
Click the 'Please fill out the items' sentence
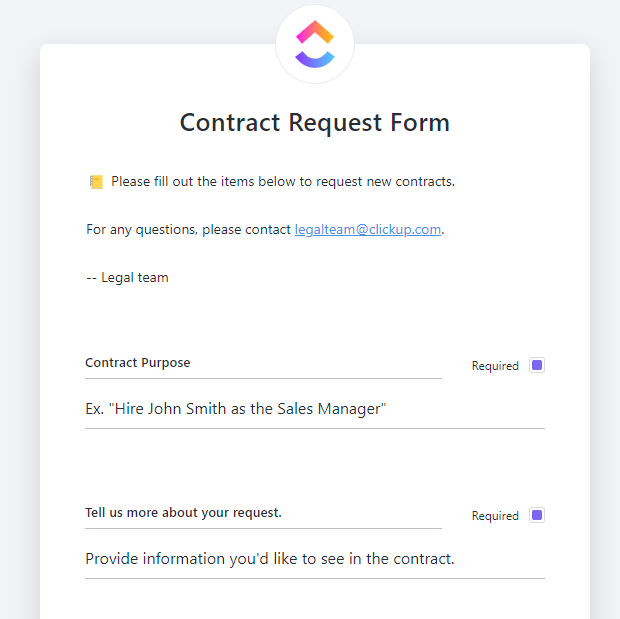(x=283, y=182)
